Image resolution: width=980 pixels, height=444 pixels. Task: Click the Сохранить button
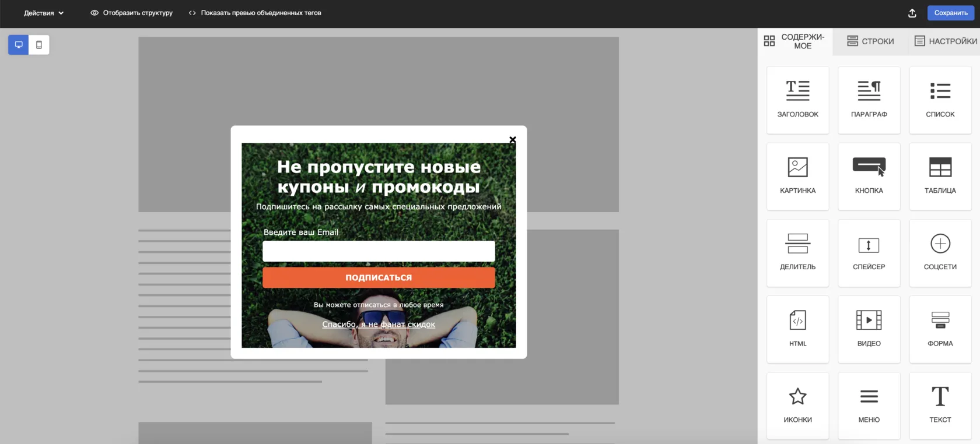[x=951, y=13]
